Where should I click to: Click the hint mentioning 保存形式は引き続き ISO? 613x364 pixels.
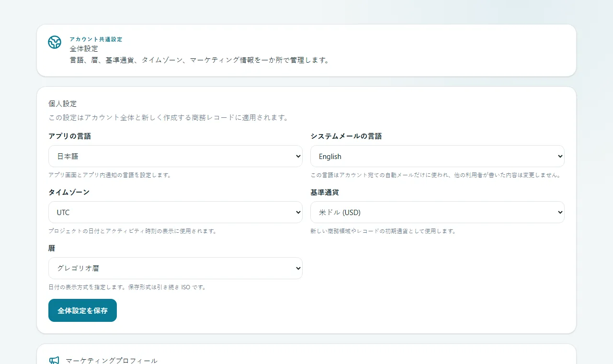pyautogui.click(x=127, y=287)
